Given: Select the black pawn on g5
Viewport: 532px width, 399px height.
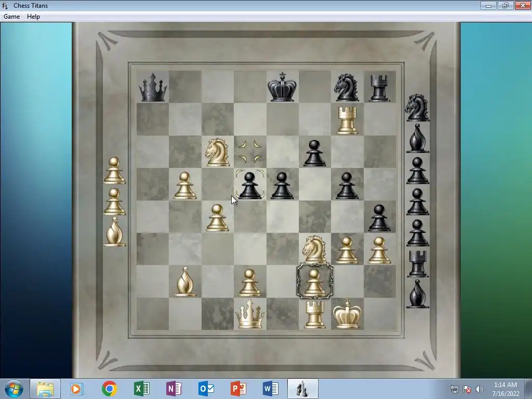Looking at the screenshot, I should (x=347, y=185).
